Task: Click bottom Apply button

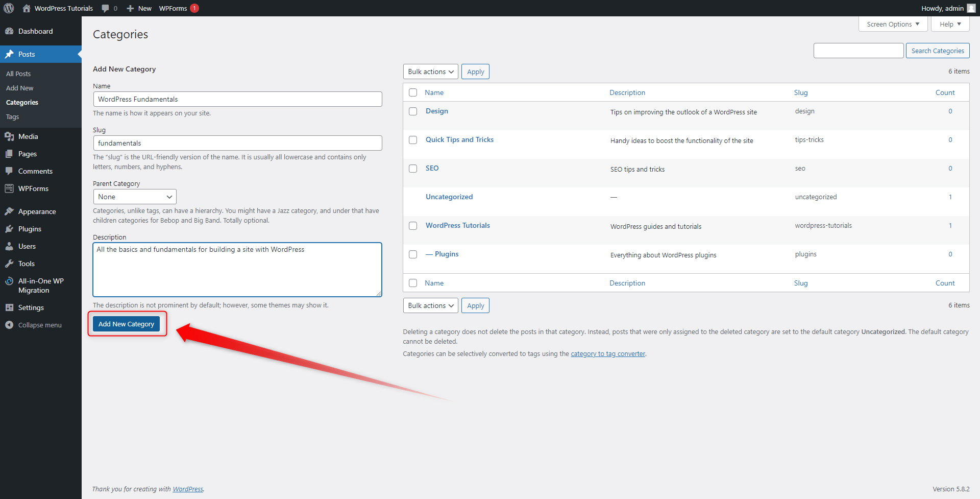Action: coord(475,305)
